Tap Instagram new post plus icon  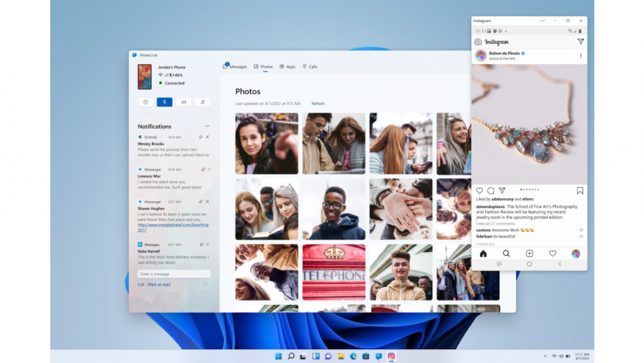pos(530,254)
